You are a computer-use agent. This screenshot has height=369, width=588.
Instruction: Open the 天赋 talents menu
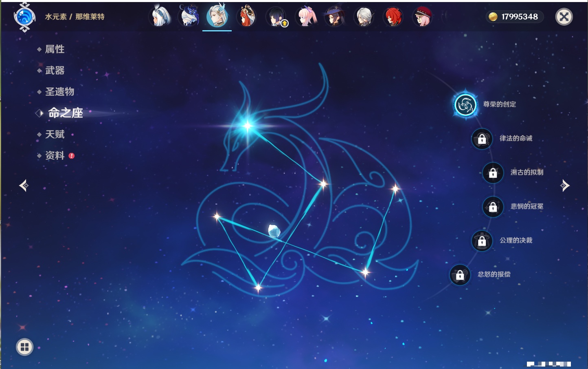[x=55, y=134]
